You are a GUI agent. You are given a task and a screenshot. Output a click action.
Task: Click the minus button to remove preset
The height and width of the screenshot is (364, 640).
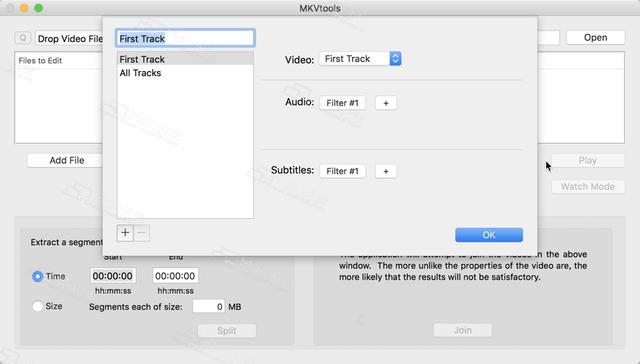coord(142,233)
